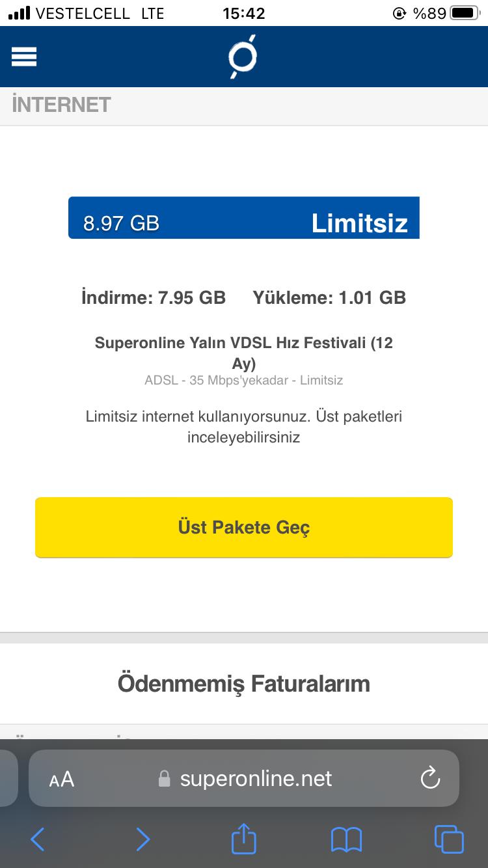This screenshot has height=868, width=488.
Task: Tap the Superonline logo
Action: tap(243, 57)
